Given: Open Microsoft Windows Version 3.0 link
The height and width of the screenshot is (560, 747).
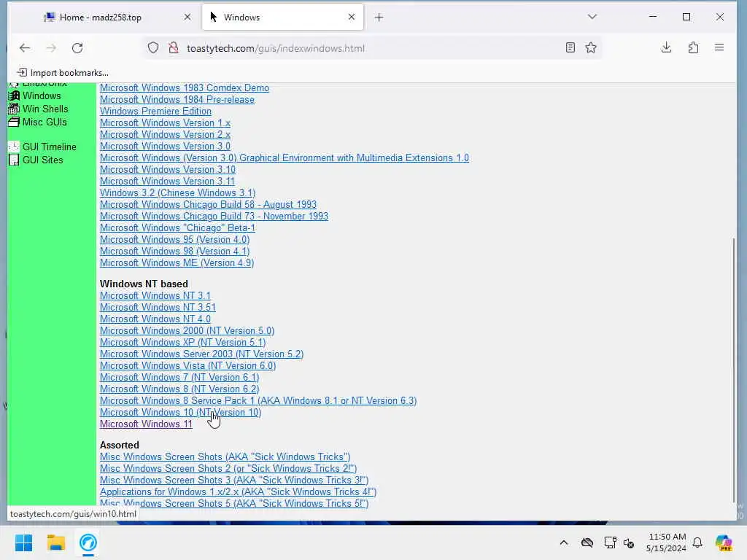Looking at the screenshot, I should pos(165,146).
